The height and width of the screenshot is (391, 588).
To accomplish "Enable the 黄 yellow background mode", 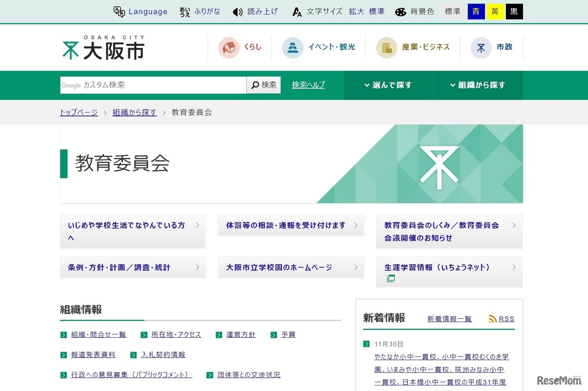I will pyautogui.click(x=495, y=11).
